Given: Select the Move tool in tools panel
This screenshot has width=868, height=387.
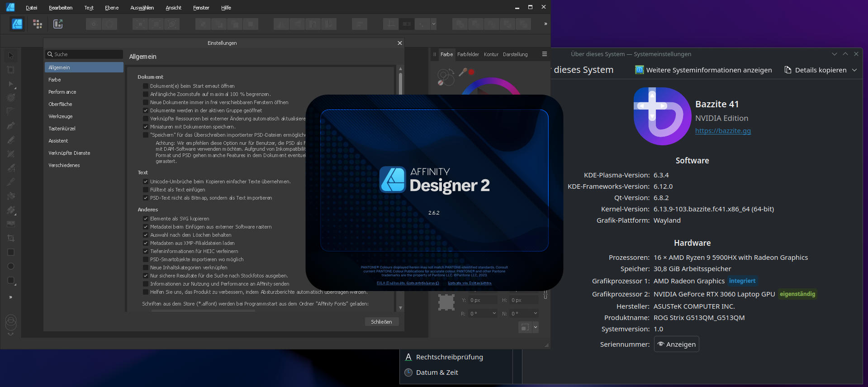Looking at the screenshot, I should tap(11, 56).
